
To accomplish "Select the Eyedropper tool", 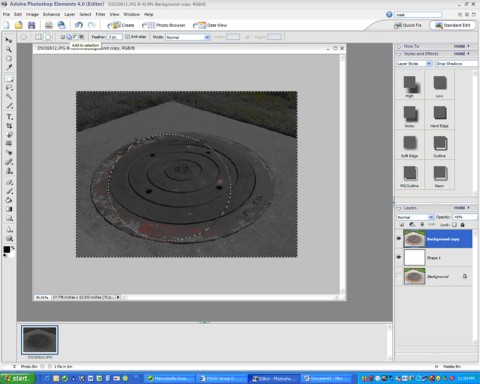I will pos(9,67).
